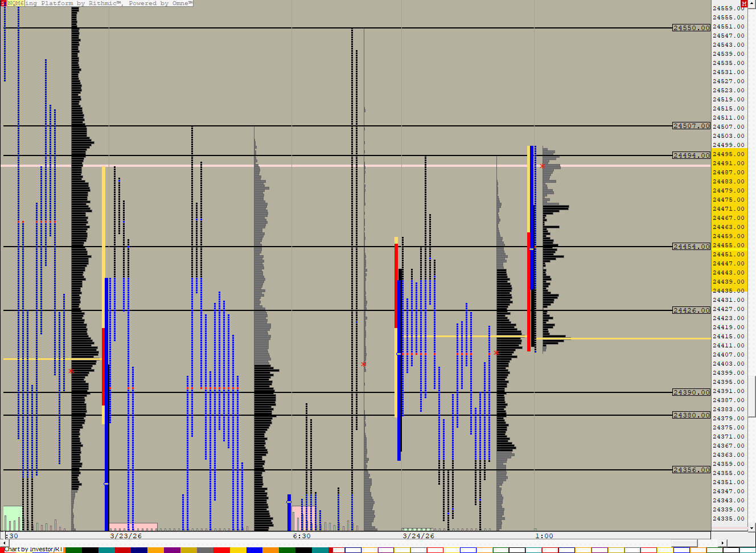Viewport: 756px width, 553px height.
Task: Select the 24454.00 level label
Action: point(691,247)
